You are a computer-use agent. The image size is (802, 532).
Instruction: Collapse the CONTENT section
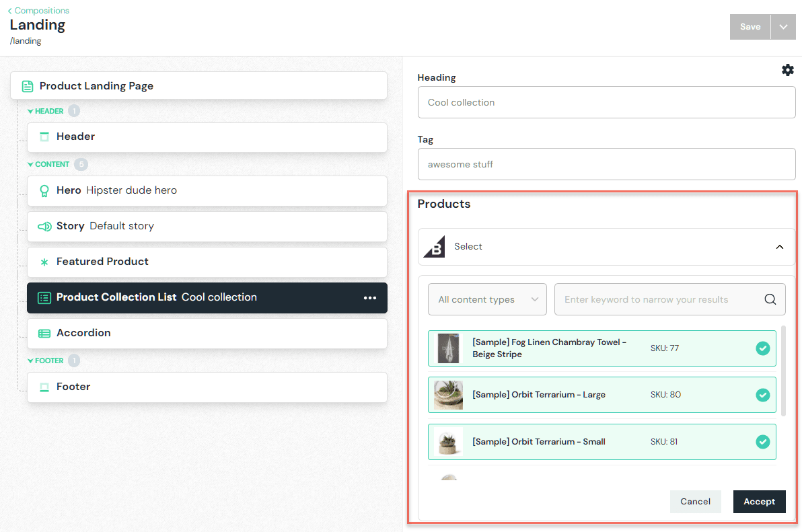click(32, 164)
